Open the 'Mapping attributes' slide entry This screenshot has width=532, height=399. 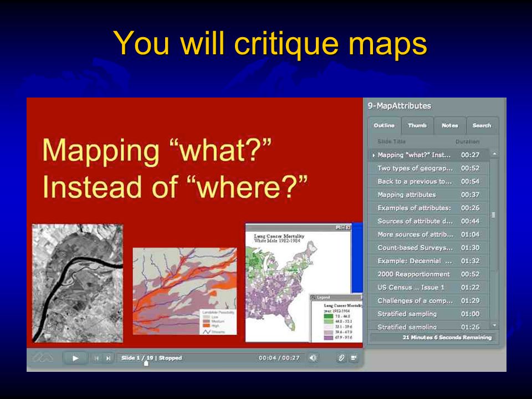pyautogui.click(x=429, y=195)
